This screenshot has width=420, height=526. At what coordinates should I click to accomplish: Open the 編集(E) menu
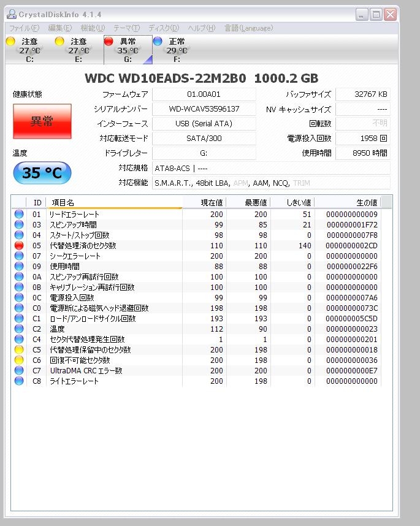coord(59,28)
